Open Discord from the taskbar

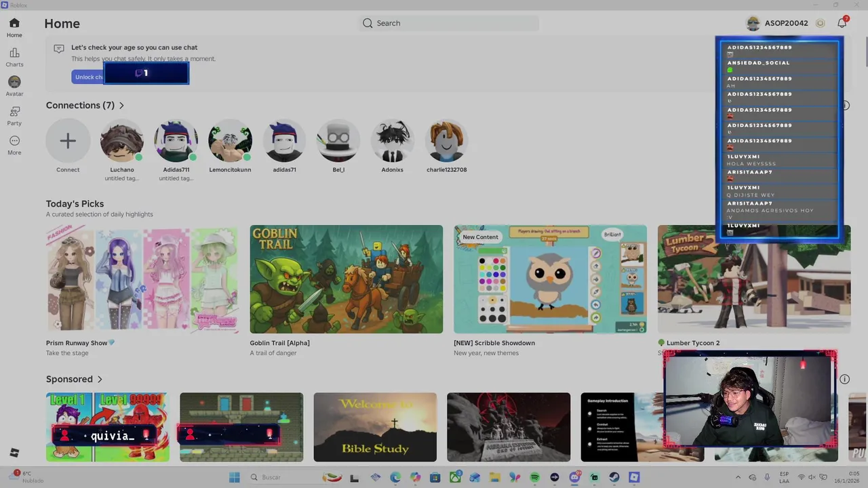tap(574, 477)
